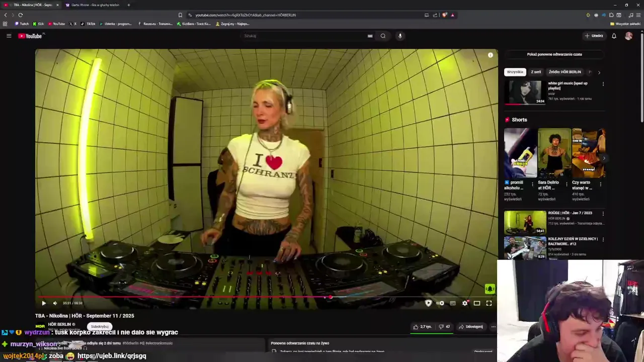Select the Źródło: HÖR BERLIN chip
Screen dimensions: 644x362
click(565, 72)
